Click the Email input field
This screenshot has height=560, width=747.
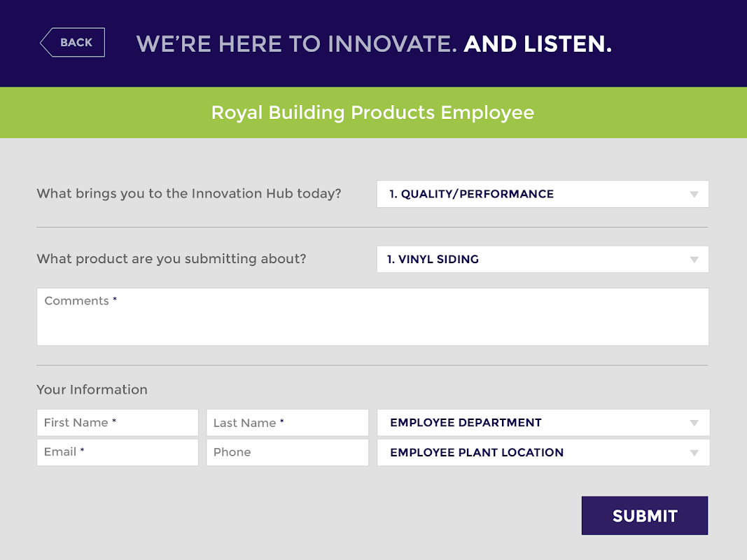(x=117, y=452)
